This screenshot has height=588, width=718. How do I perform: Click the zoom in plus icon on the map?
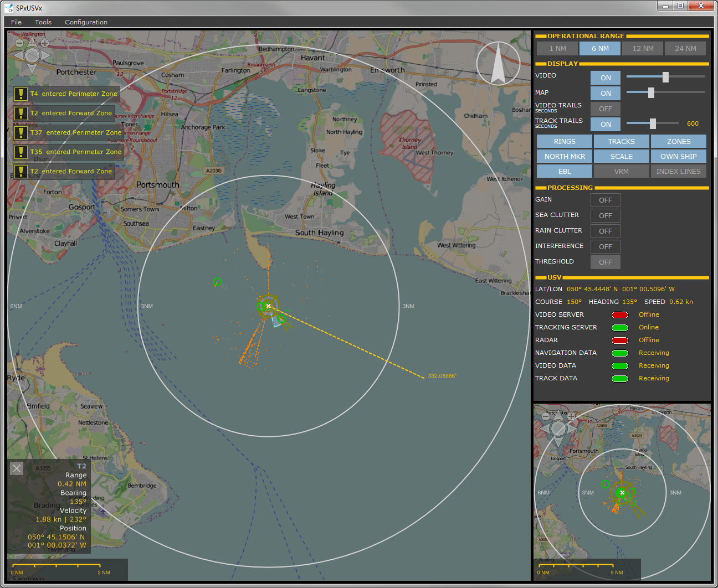pyautogui.click(x=44, y=43)
